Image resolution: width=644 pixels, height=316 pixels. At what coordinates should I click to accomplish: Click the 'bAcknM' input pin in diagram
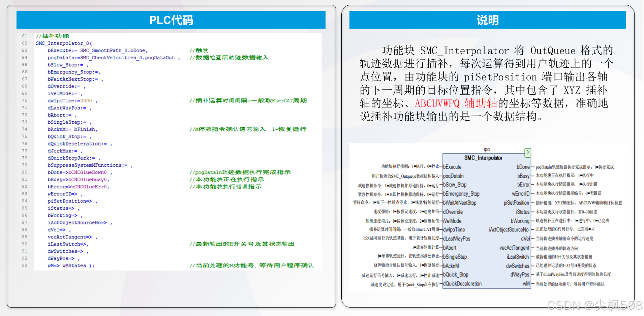coord(451,266)
